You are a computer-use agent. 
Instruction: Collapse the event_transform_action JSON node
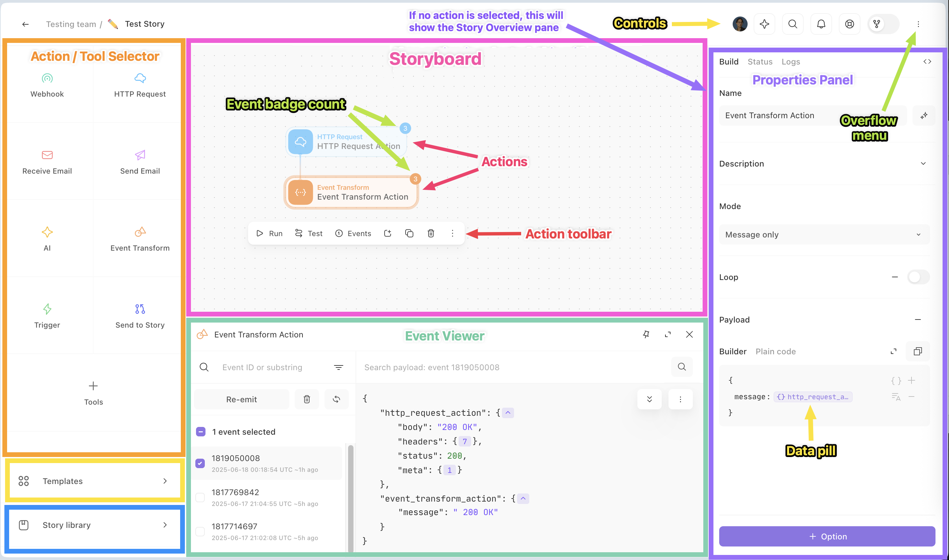point(523,499)
